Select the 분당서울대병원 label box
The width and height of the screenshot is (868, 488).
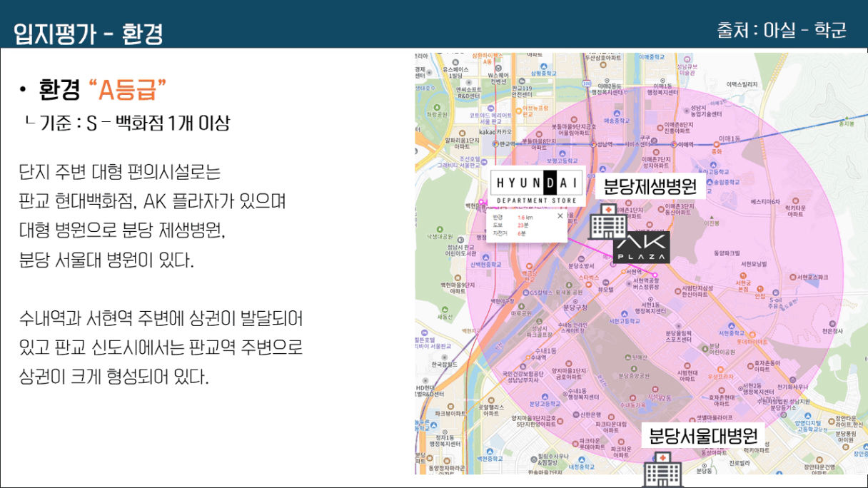(704, 434)
